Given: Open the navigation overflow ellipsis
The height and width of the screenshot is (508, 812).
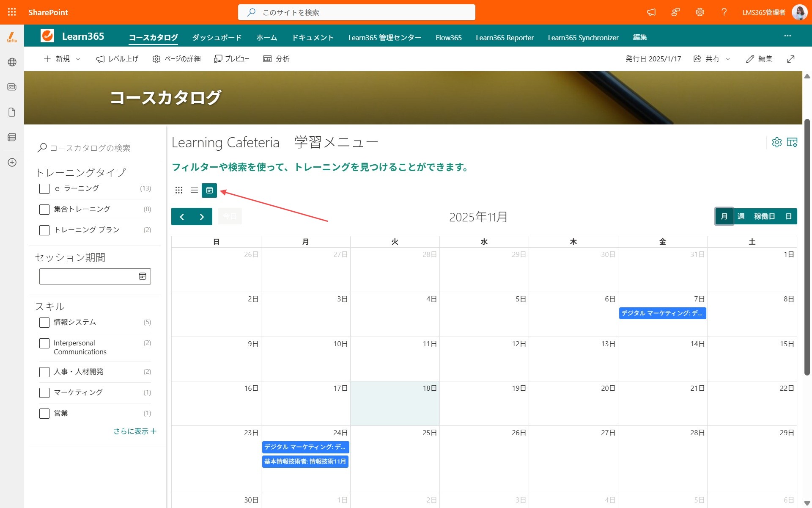Looking at the screenshot, I should (x=787, y=36).
